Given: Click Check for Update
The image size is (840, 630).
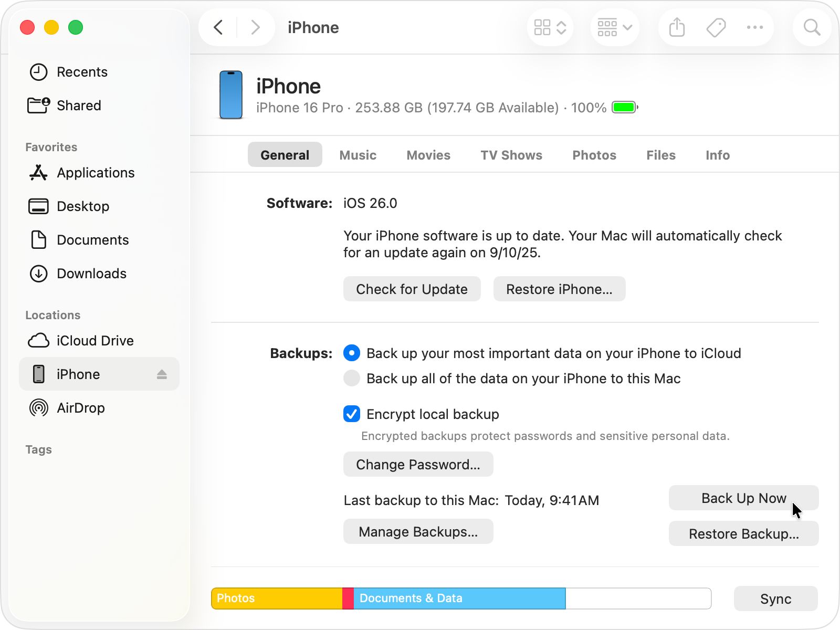Looking at the screenshot, I should pyautogui.click(x=412, y=289).
